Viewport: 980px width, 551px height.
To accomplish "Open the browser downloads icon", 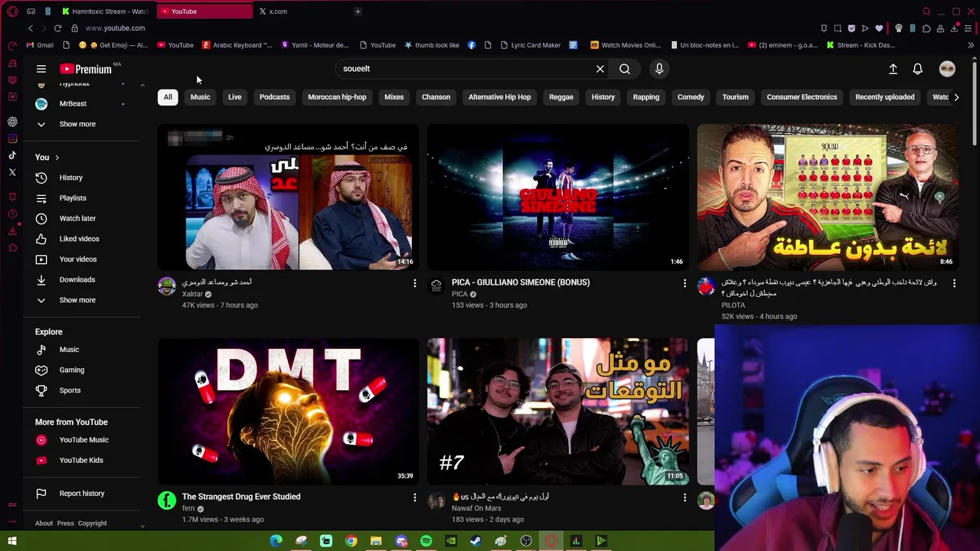I will 955,28.
